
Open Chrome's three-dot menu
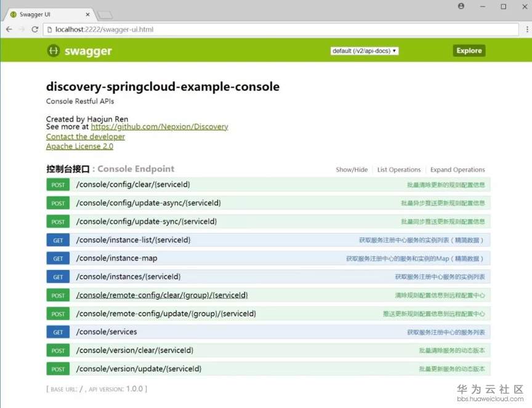(x=527, y=30)
